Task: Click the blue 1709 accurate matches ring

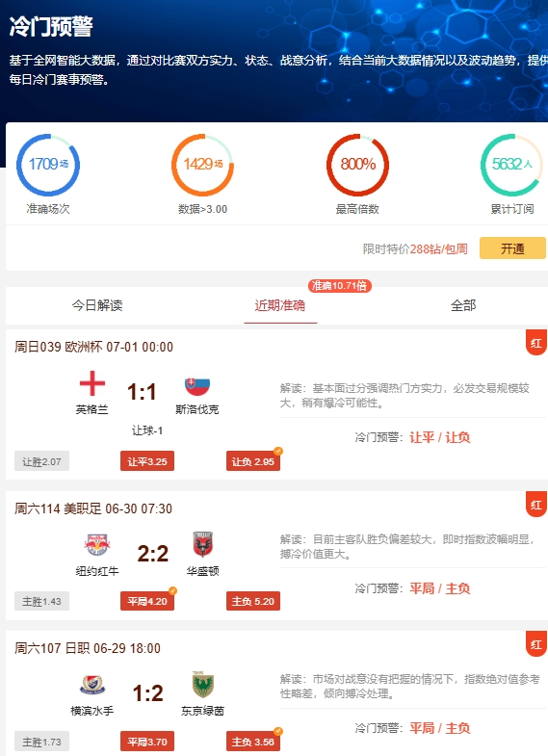Action: (48, 165)
